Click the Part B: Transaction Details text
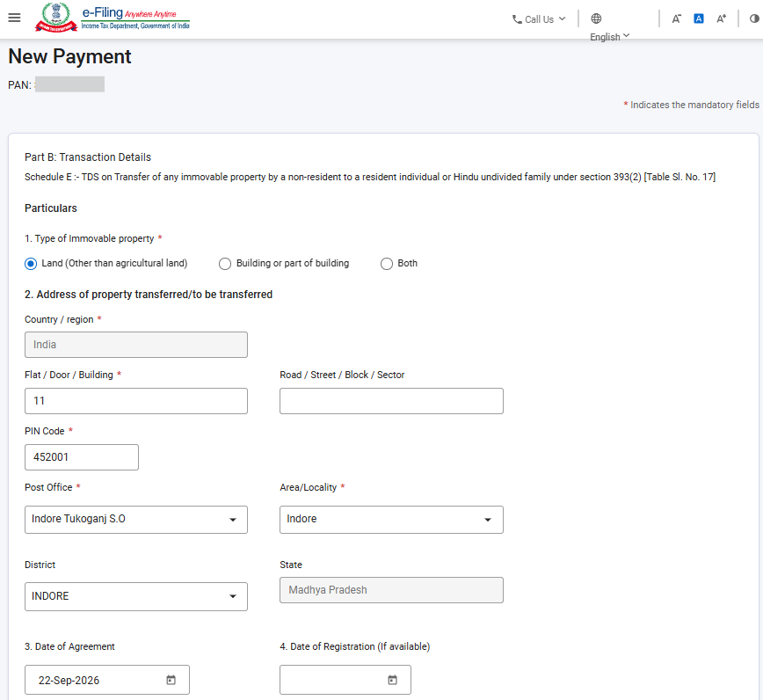 pos(88,157)
